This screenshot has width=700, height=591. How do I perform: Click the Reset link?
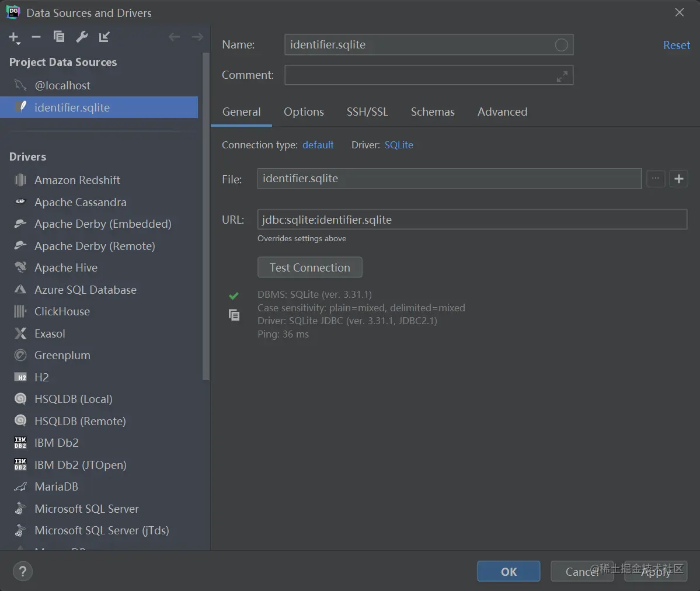[676, 45]
